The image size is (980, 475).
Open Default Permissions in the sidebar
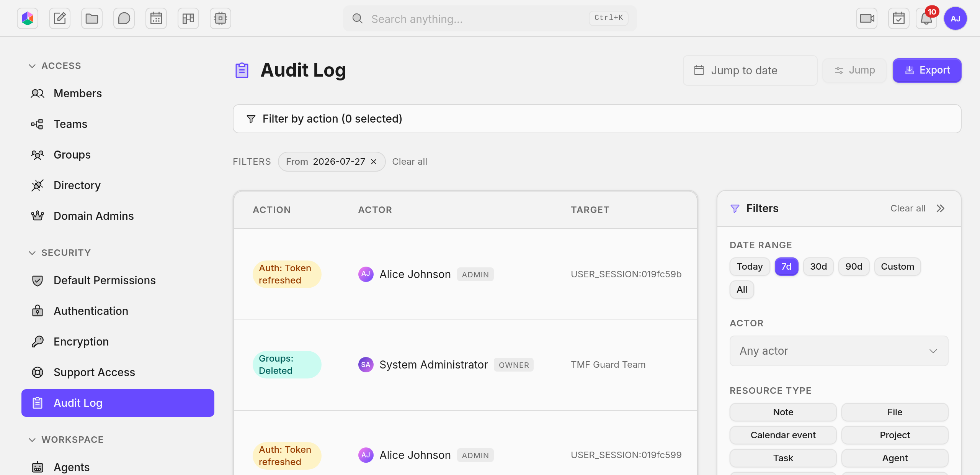118,280
